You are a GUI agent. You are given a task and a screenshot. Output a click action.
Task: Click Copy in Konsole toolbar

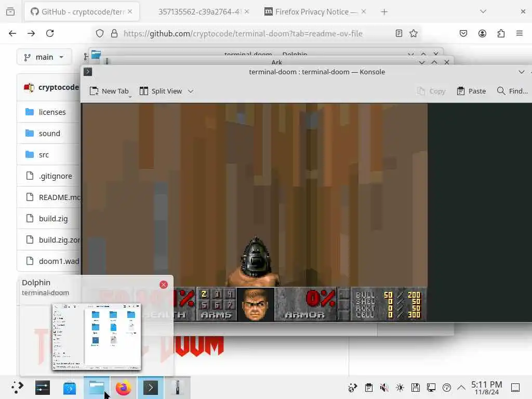[431, 91]
